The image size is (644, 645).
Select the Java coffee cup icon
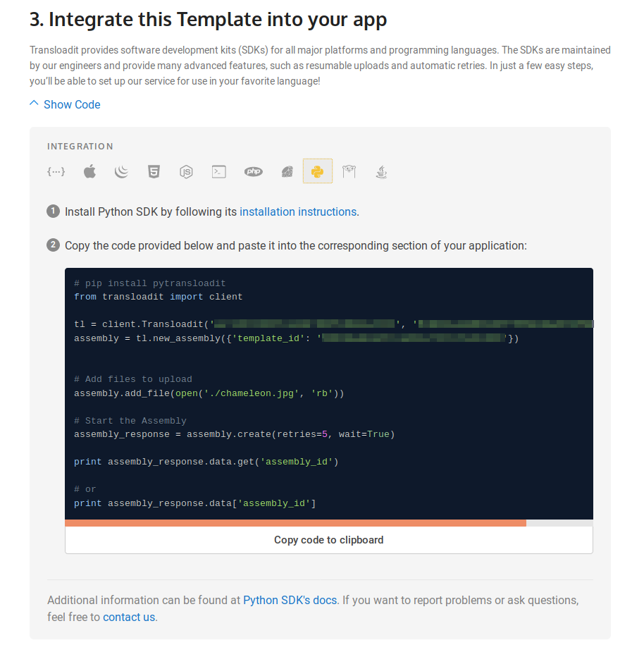tap(381, 171)
